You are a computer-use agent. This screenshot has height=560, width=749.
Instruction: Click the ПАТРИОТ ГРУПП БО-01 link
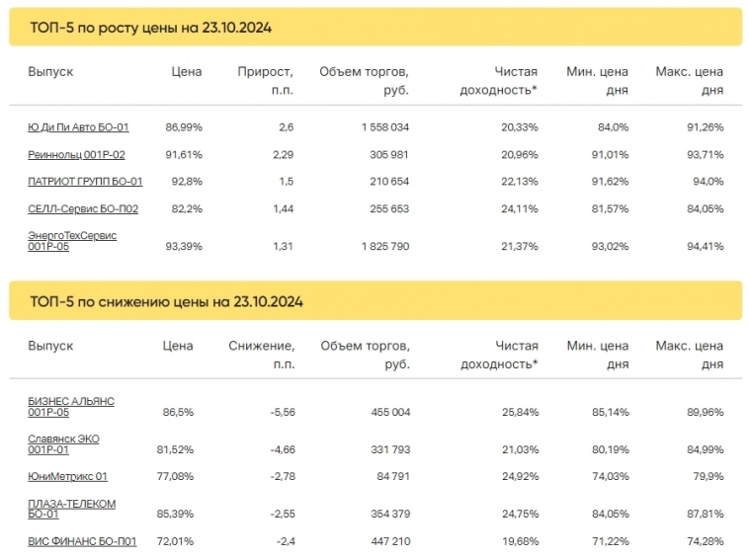pos(85,181)
